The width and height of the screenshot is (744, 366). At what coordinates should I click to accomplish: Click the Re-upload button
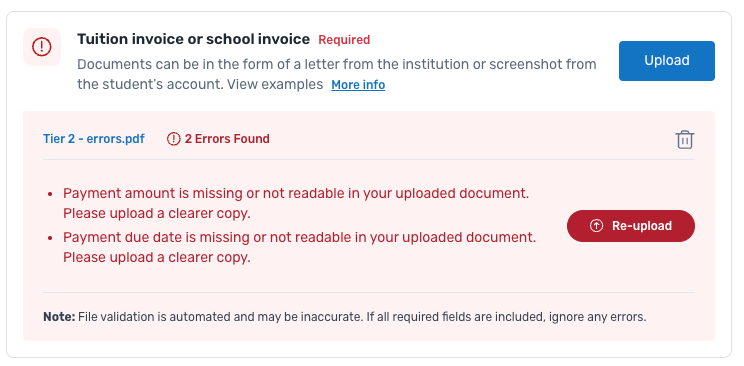click(x=631, y=226)
